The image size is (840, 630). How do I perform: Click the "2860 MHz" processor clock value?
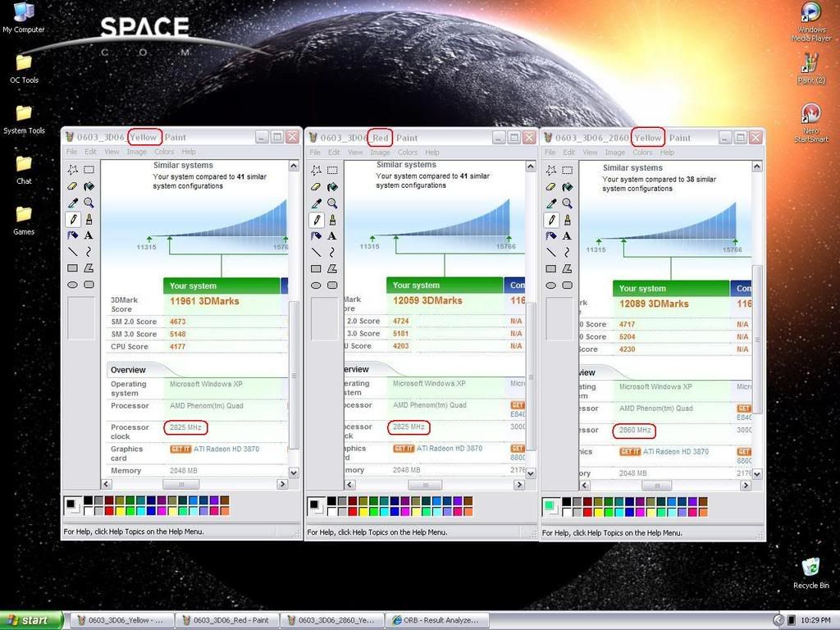[x=635, y=430]
